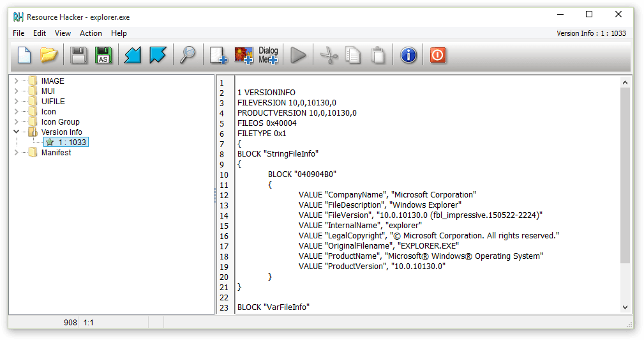Click the BLOCK "StringFileInfo" line
Screen dimensions: 644x340
[278, 154]
